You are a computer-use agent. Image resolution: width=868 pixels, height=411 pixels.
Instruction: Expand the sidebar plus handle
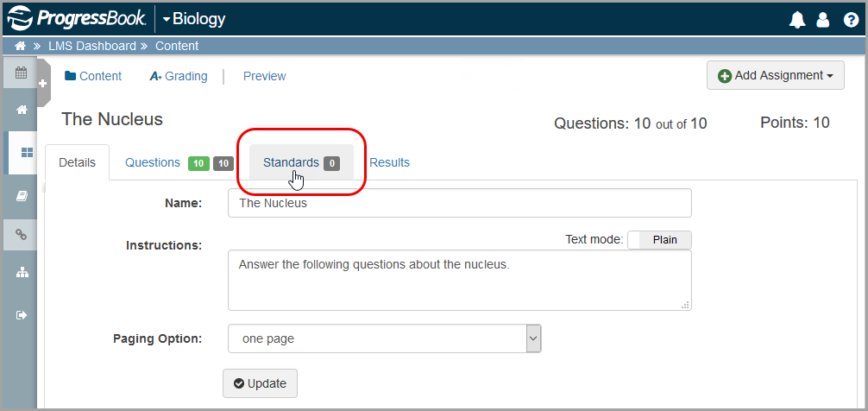pyautogui.click(x=43, y=83)
